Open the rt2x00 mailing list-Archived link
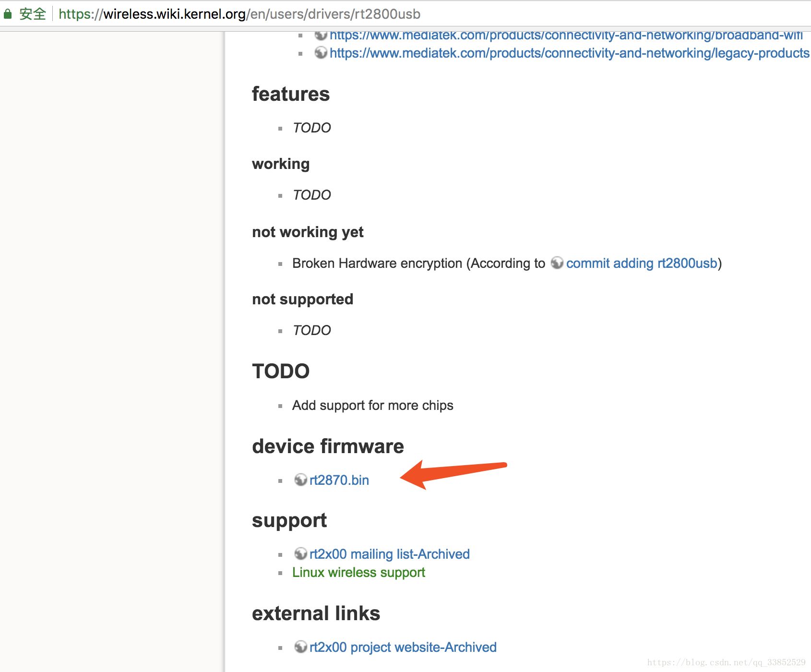This screenshot has width=811, height=672. pyautogui.click(x=390, y=553)
